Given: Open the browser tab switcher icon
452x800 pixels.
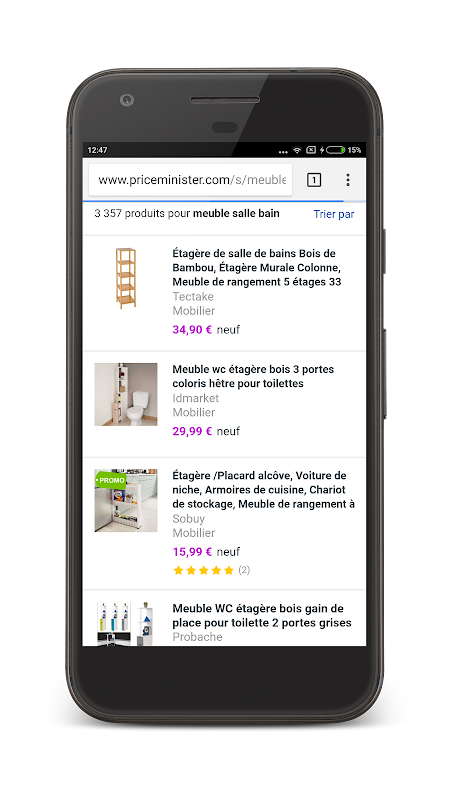Looking at the screenshot, I should tap(314, 180).
